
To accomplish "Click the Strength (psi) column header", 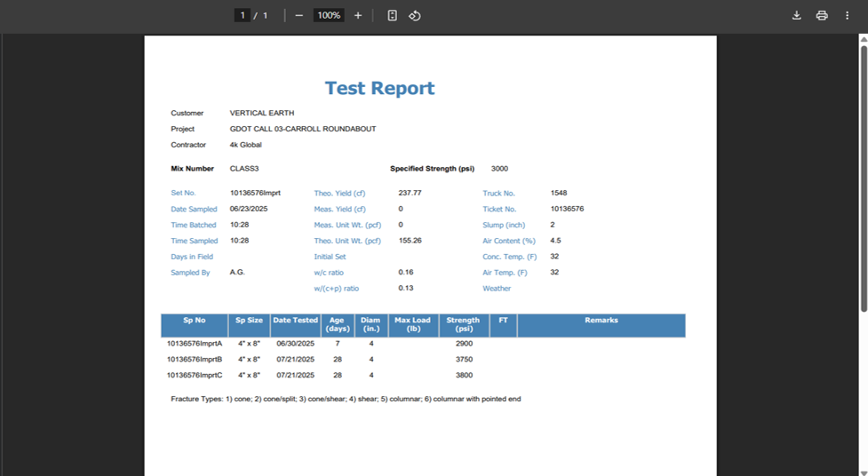I will pos(463,325).
